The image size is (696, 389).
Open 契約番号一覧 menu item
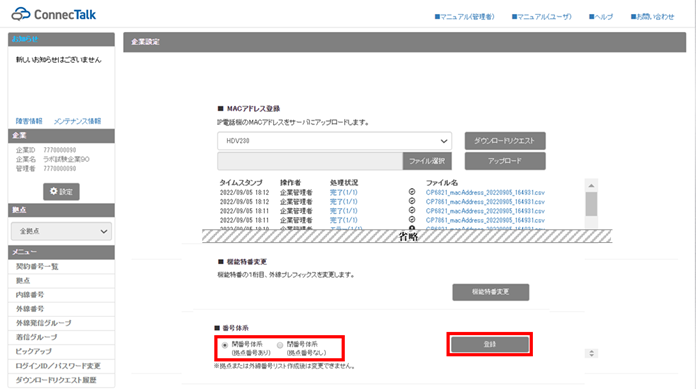[61, 266]
